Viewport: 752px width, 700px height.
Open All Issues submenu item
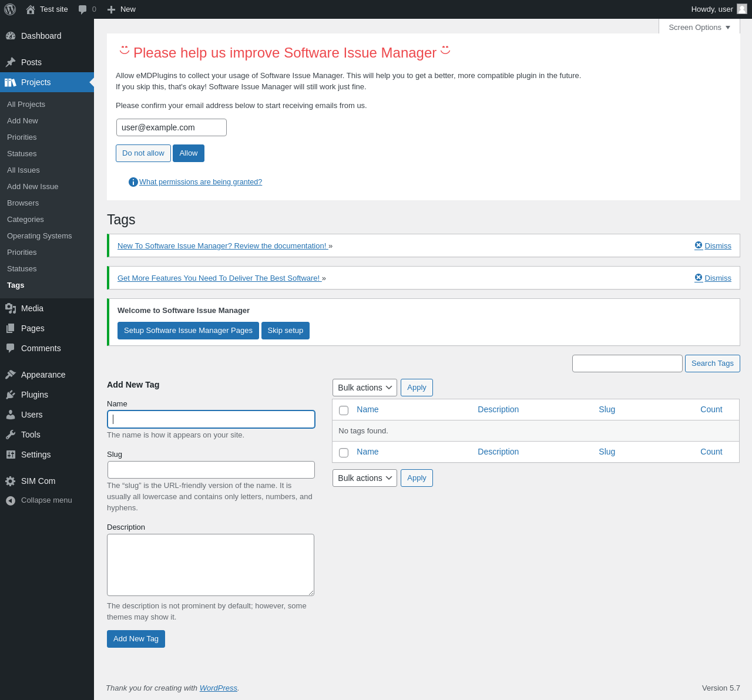23,170
